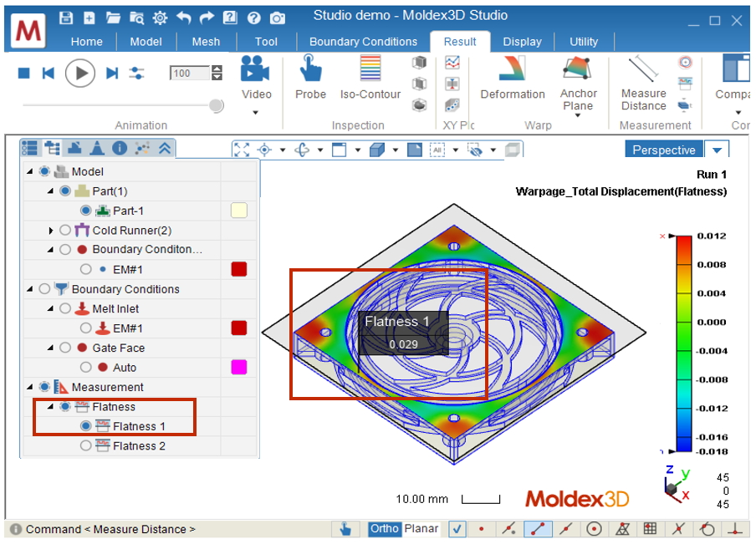
Task: Collapse the Model tree node
Action: [x=30, y=171]
